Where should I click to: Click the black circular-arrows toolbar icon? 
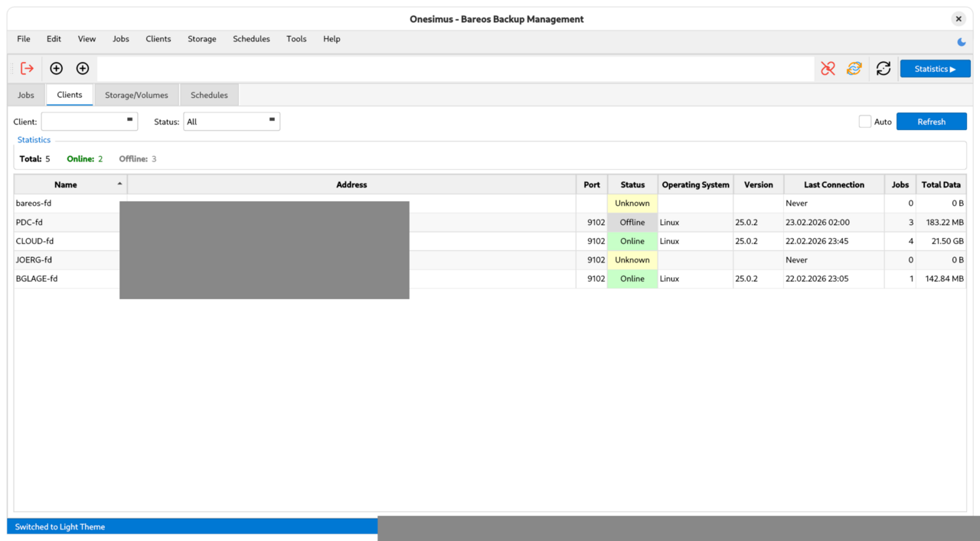tap(884, 69)
